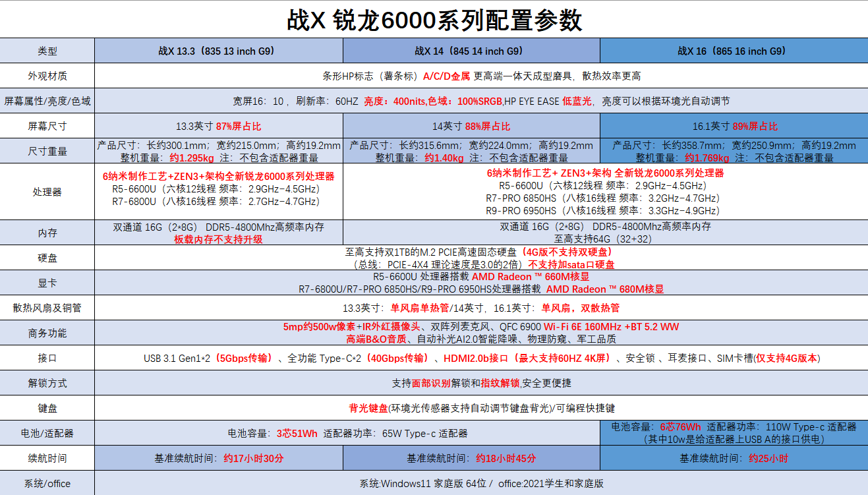This screenshot has height=495, width=868.
Task: Click the "硬盘" row label
Action: point(47,258)
